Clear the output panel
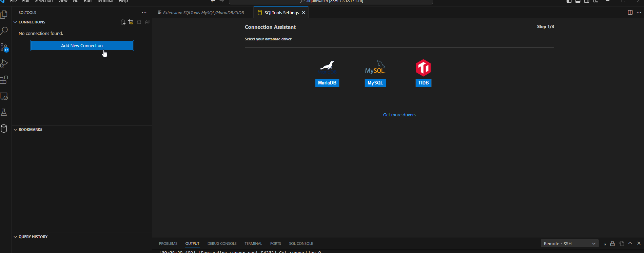 [x=604, y=244]
